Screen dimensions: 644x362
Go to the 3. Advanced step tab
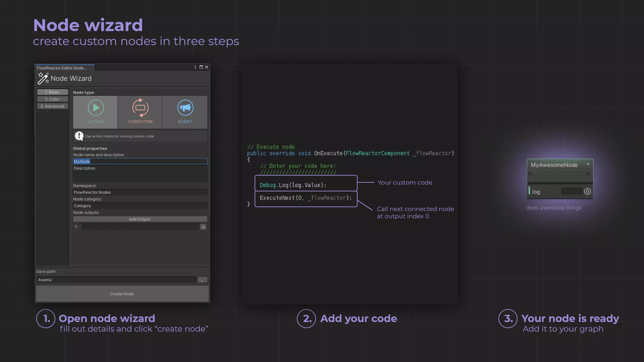[52, 106]
